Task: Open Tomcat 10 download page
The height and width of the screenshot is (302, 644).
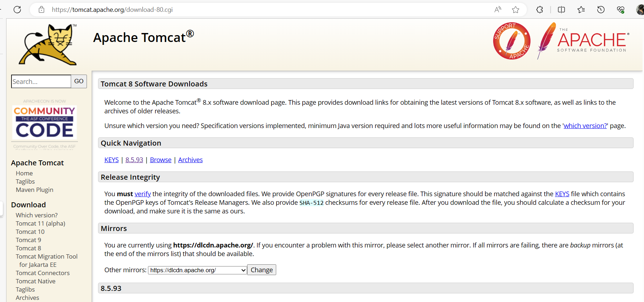Action: (x=30, y=232)
